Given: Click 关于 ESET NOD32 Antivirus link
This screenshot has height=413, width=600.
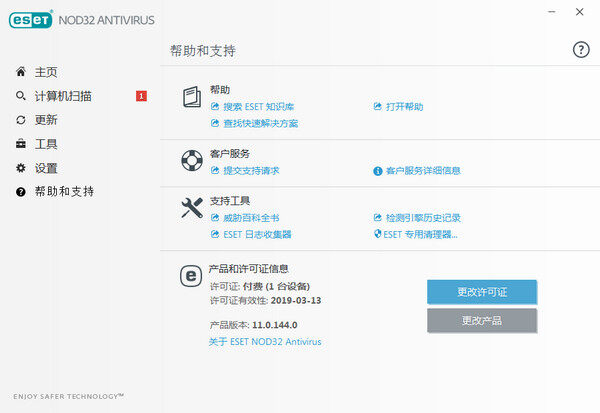Looking at the screenshot, I should 265,342.
